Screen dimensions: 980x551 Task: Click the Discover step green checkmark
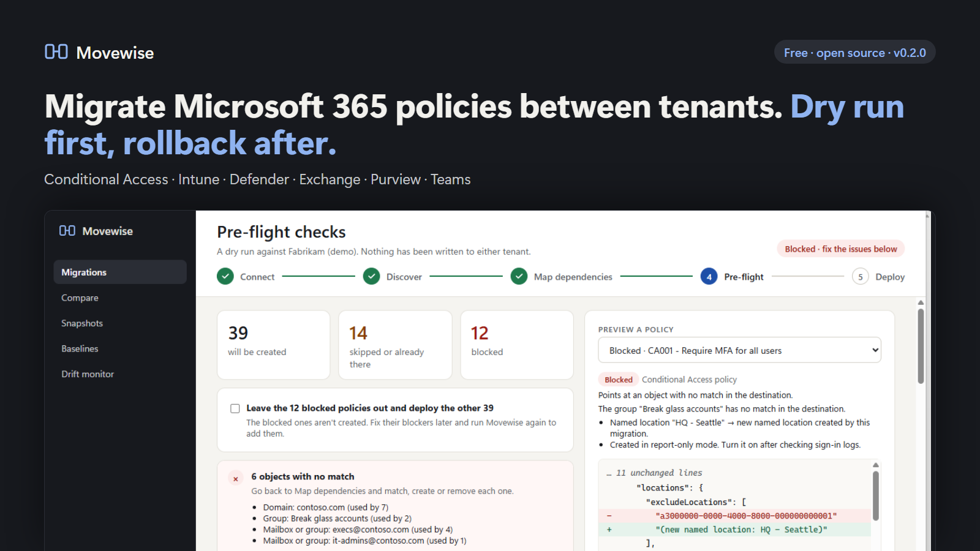point(372,277)
